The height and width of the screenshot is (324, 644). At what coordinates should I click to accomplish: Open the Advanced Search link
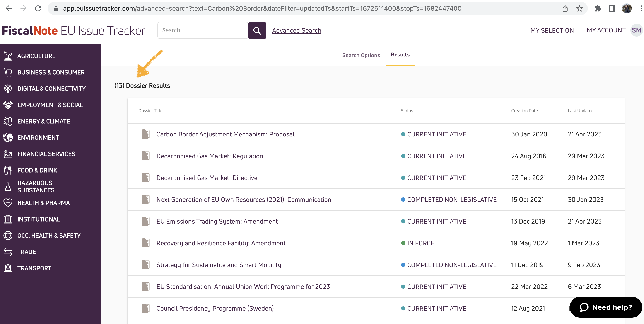pyautogui.click(x=297, y=31)
